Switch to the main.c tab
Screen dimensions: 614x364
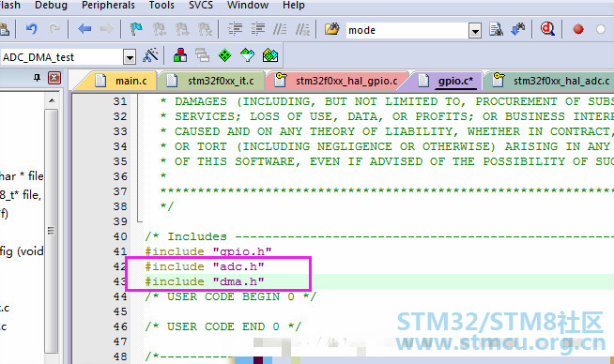point(130,81)
